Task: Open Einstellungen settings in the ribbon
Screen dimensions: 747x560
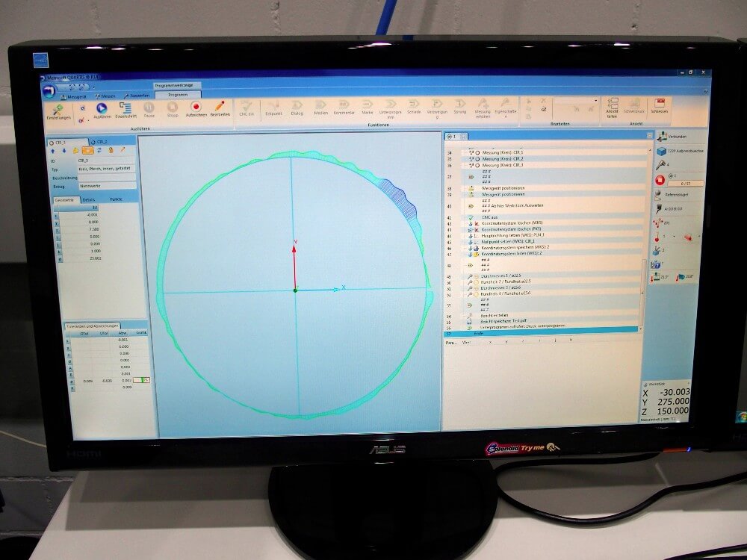Action: pos(58,110)
